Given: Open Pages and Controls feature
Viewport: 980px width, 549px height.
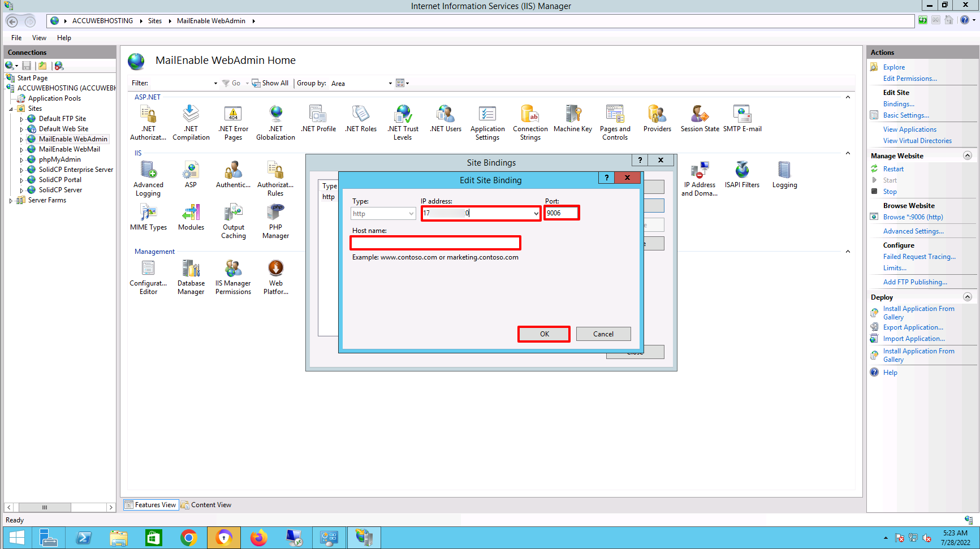Looking at the screenshot, I should pyautogui.click(x=615, y=123).
